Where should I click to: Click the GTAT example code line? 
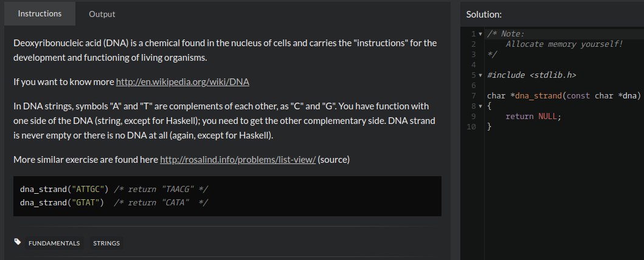(x=114, y=202)
